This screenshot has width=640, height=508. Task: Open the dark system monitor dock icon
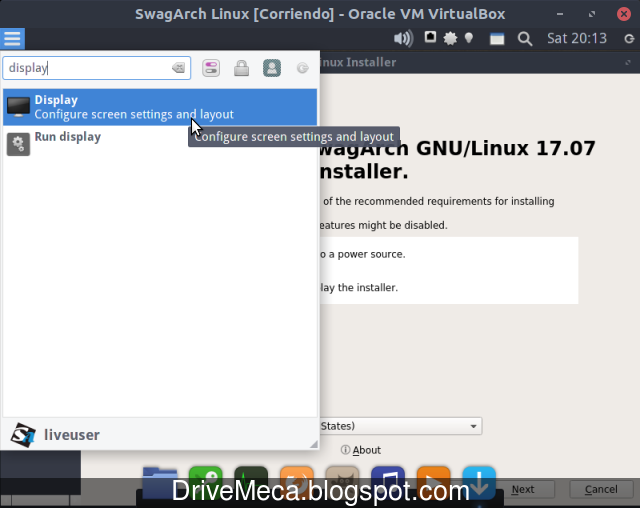[251, 483]
